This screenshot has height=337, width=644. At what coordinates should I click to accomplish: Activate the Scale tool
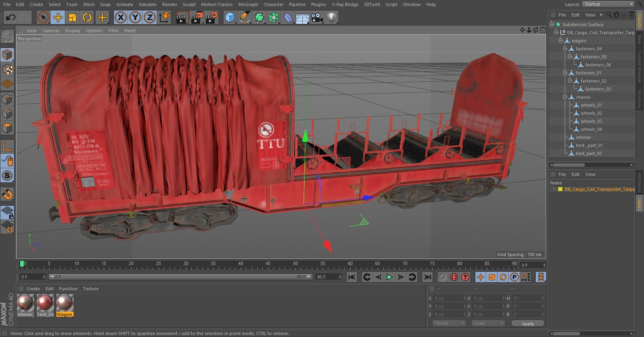click(72, 17)
